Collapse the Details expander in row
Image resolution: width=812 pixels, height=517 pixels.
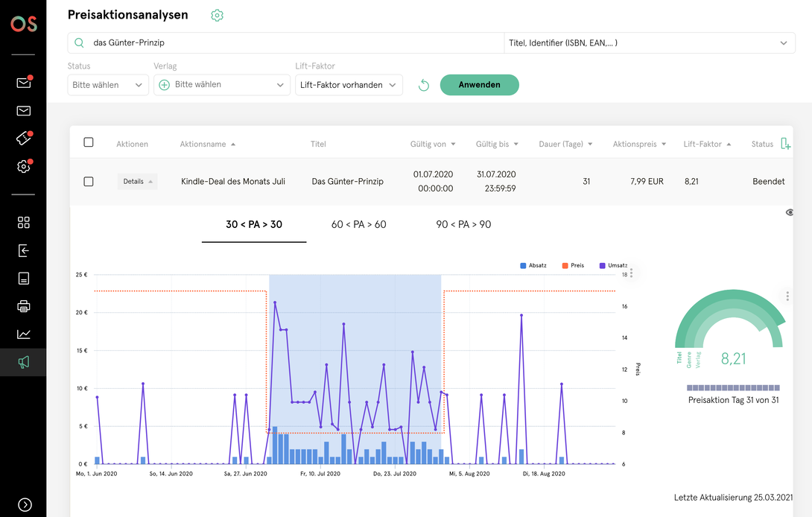(x=137, y=181)
